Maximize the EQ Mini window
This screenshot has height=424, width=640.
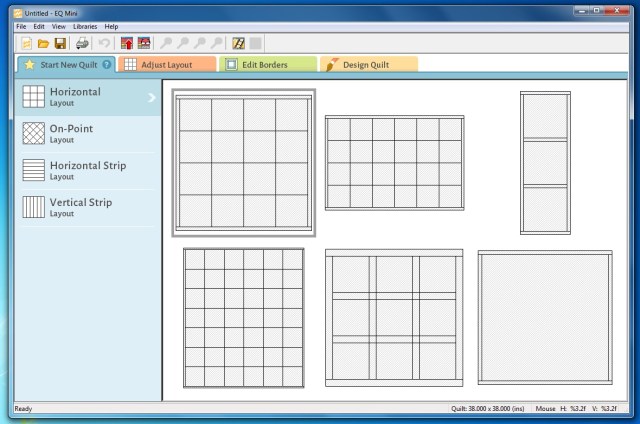coord(596,11)
